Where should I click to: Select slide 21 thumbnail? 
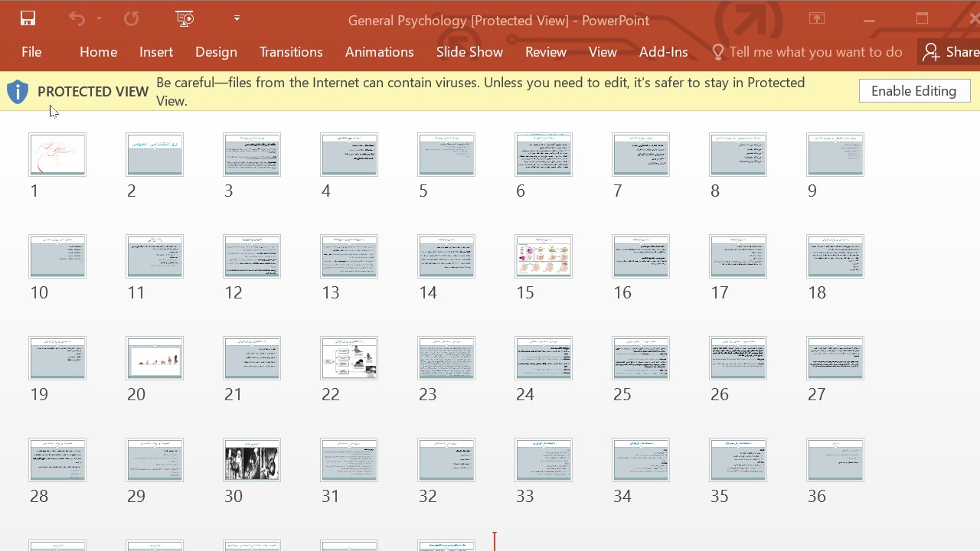tap(252, 358)
